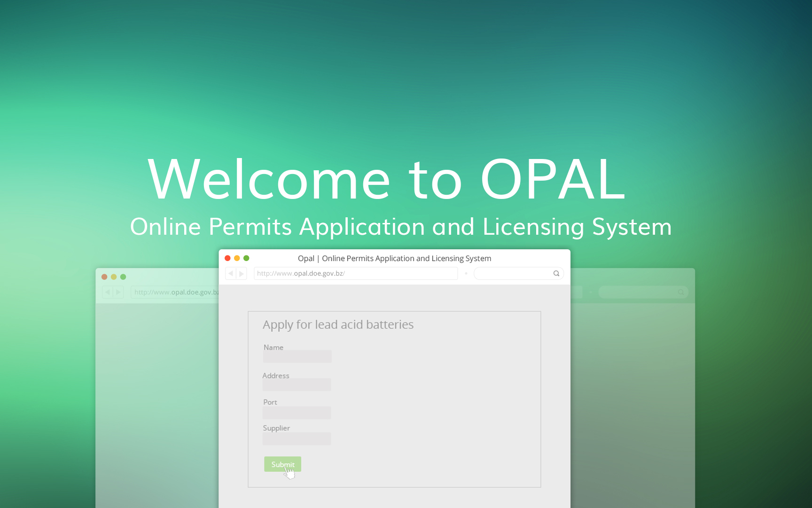This screenshot has width=812, height=508.
Task: Focus the front window's opal.doe.gov.bz address bar
Action: (355, 273)
